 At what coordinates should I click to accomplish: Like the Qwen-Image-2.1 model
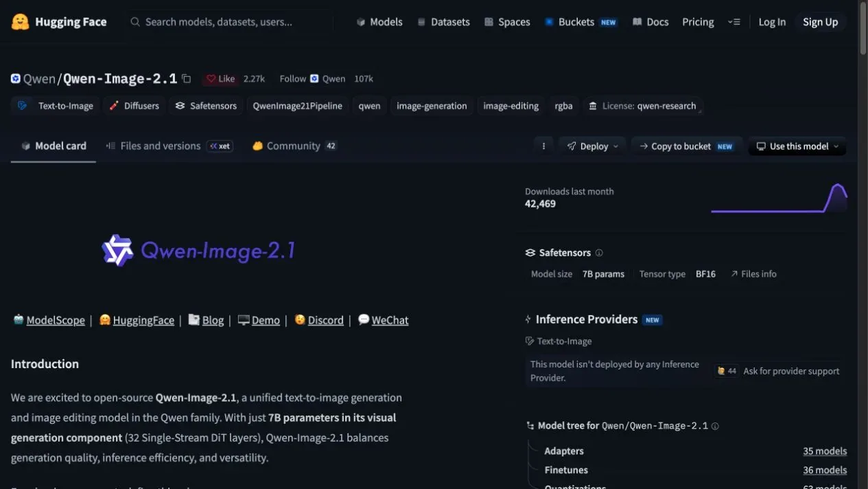point(221,79)
